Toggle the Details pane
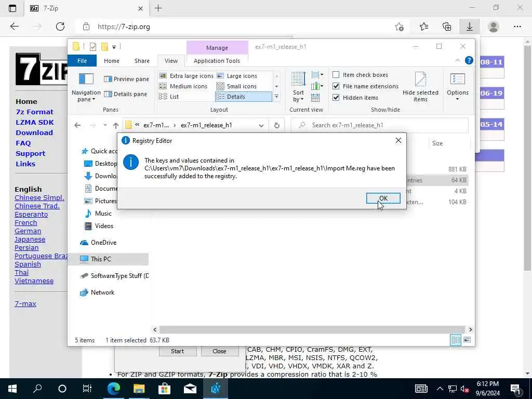Screen dimensions: 532x399 click(x=126, y=94)
